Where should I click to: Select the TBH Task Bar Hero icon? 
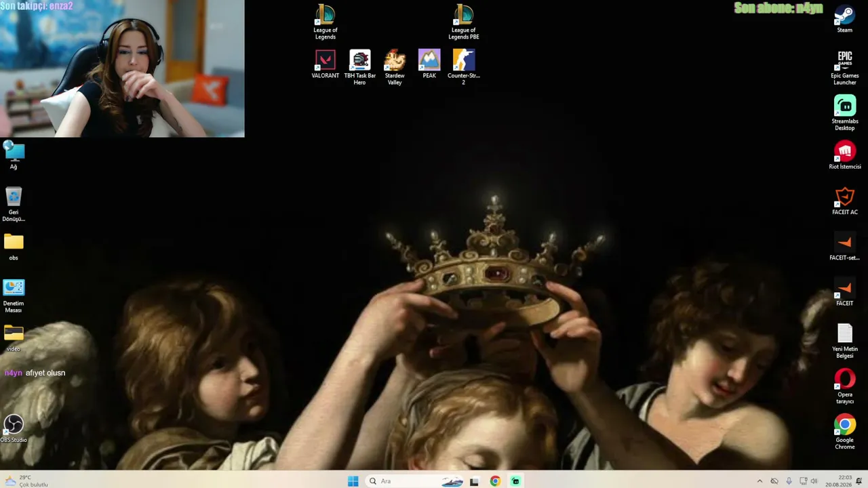(x=360, y=67)
